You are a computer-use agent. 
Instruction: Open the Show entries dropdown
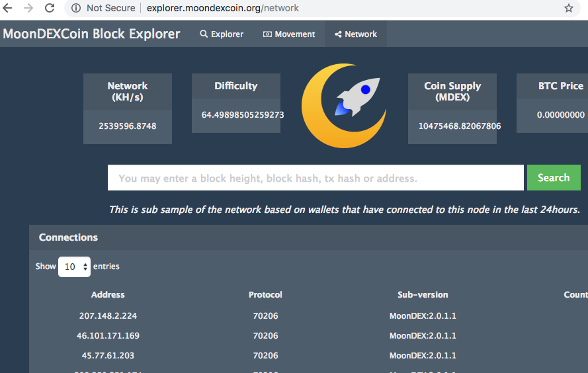74,267
